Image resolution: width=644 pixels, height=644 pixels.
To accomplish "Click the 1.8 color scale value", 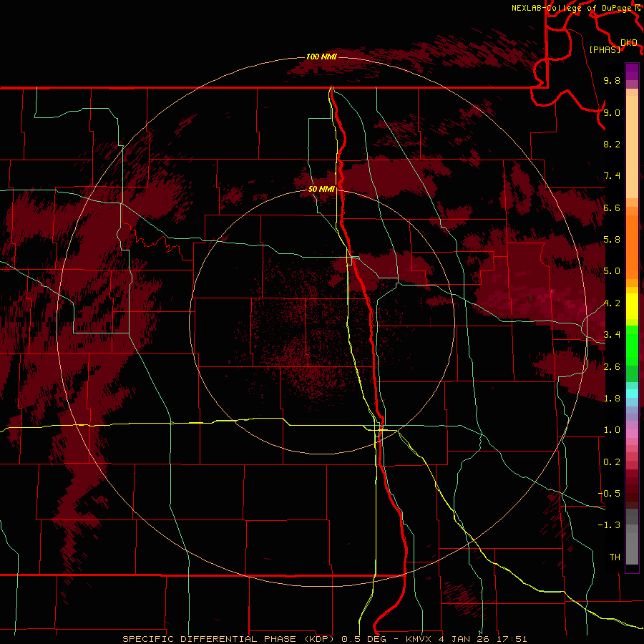I will tap(612, 399).
